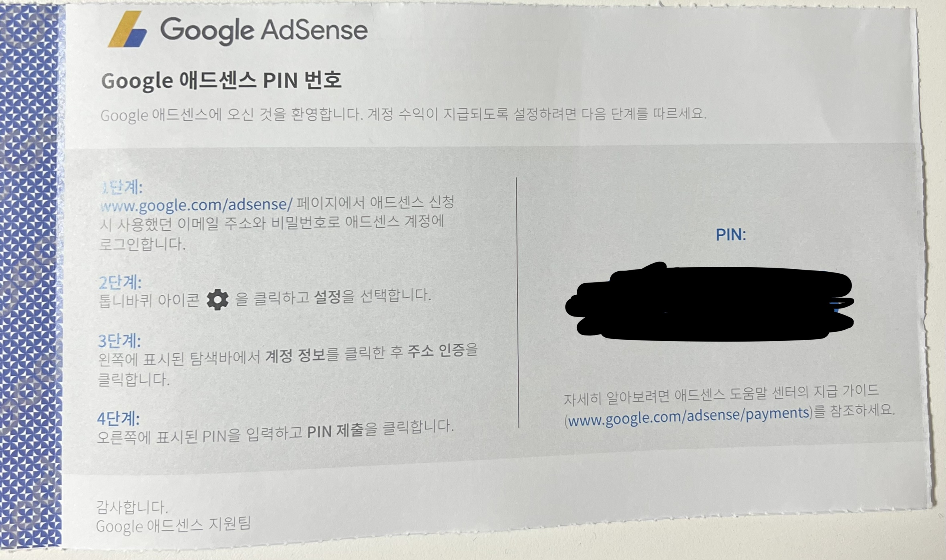Viewport: 946px width, 560px height.
Task: Click the bold 주소 인증 text
Action: click(437, 351)
